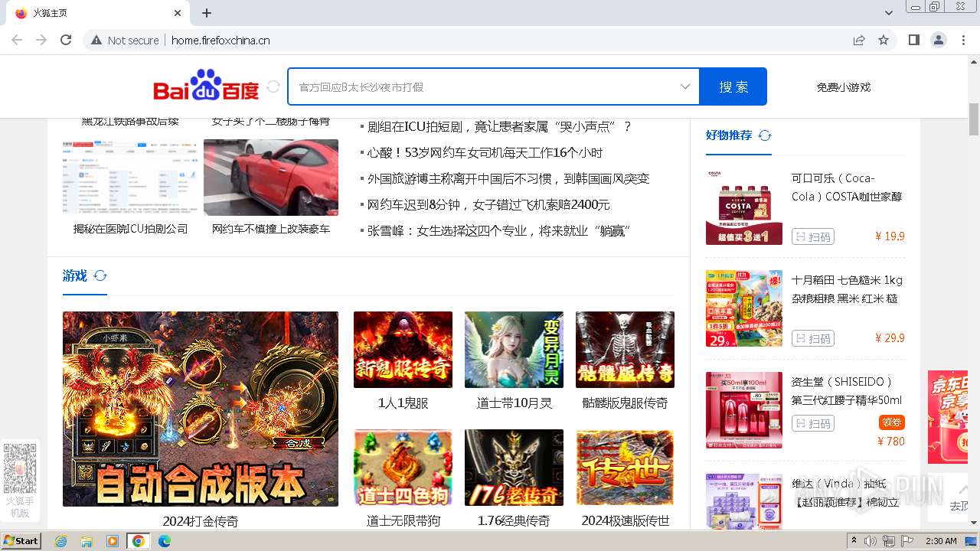The height and width of the screenshot is (551, 980).
Task: Click the page vertical scrollbar thumb
Action: [x=974, y=119]
